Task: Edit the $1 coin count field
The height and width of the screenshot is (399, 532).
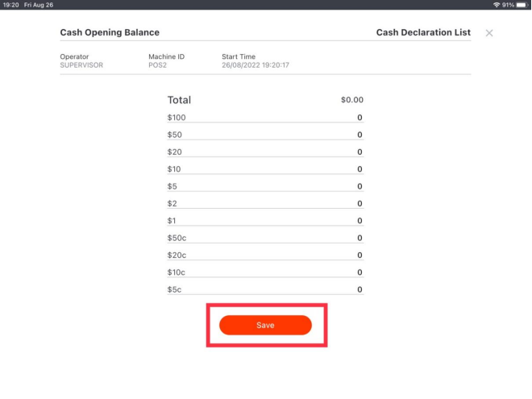Action: [265, 221]
